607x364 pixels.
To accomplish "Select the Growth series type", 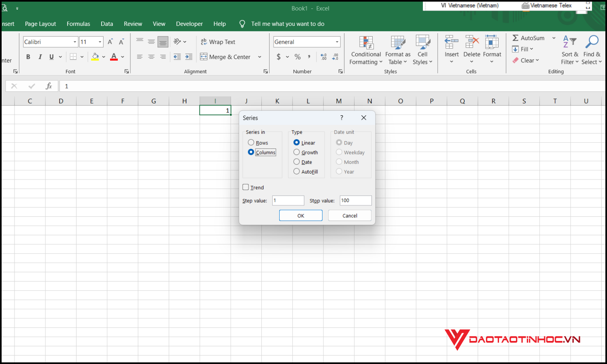I will (297, 152).
